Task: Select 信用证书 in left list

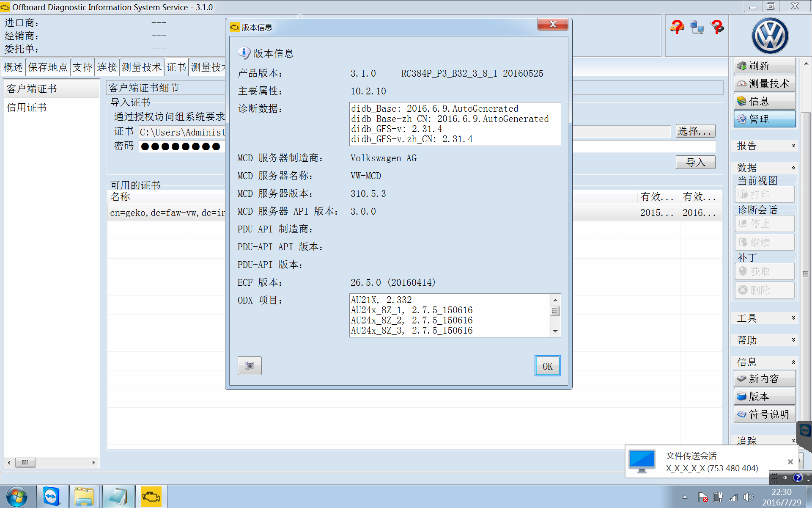Action: [x=27, y=108]
